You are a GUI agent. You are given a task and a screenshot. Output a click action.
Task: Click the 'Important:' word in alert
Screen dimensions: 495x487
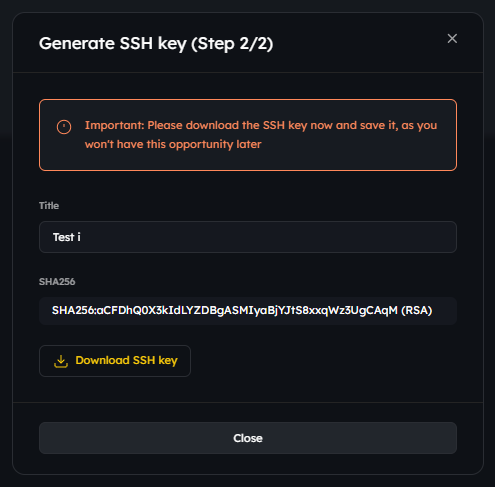(x=115, y=125)
